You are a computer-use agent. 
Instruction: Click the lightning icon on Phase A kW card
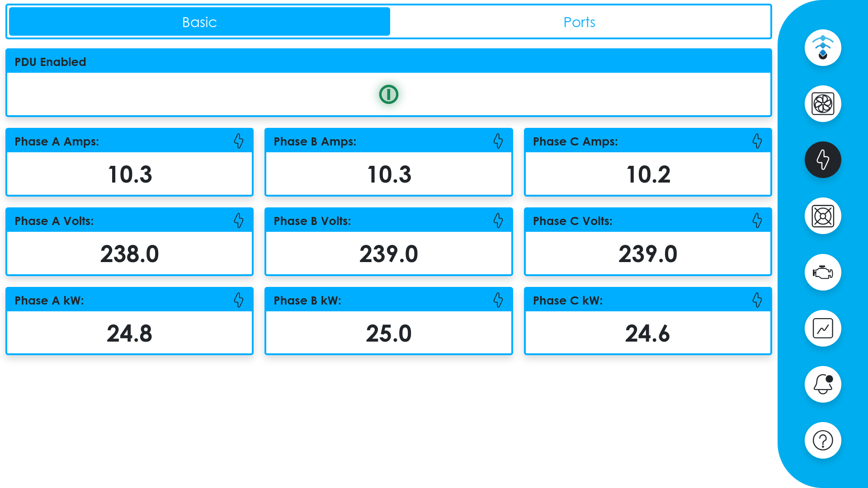(x=239, y=300)
